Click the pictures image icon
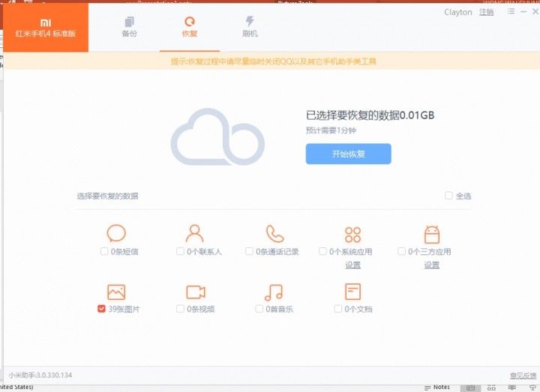 pyautogui.click(x=116, y=292)
